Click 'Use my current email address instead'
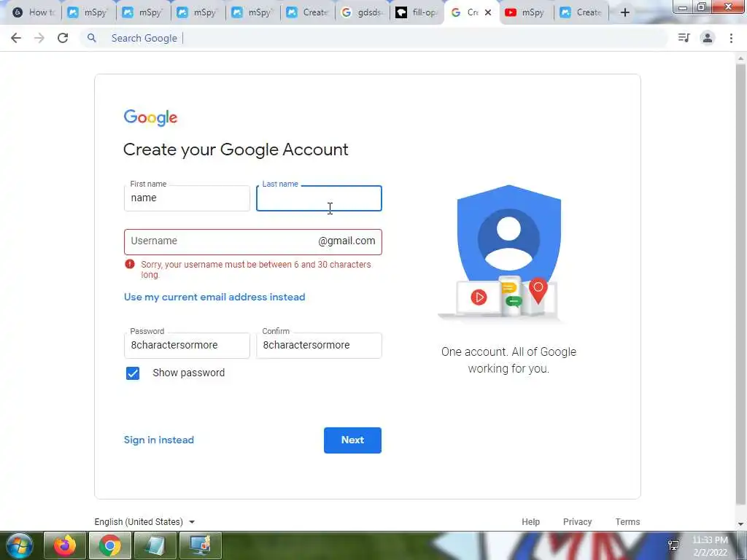 pyautogui.click(x=214, y=297)
